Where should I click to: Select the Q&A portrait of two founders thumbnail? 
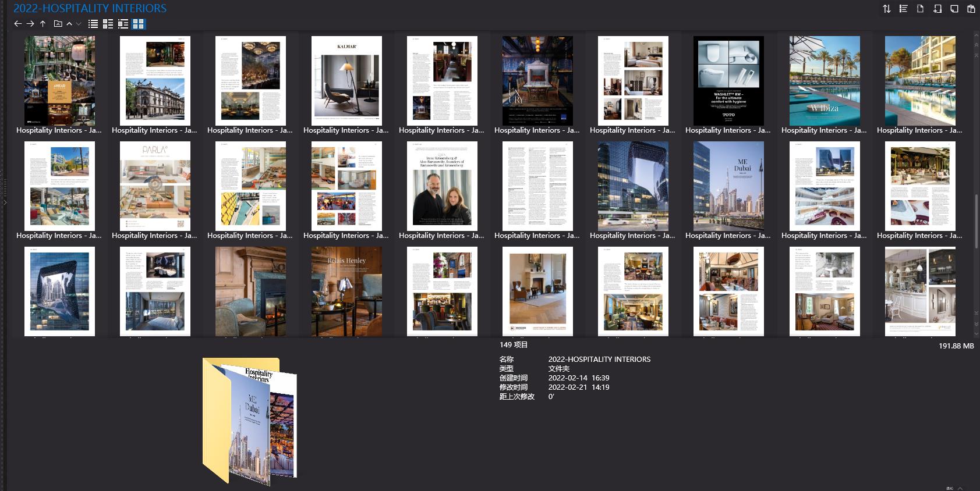(442, 186)
